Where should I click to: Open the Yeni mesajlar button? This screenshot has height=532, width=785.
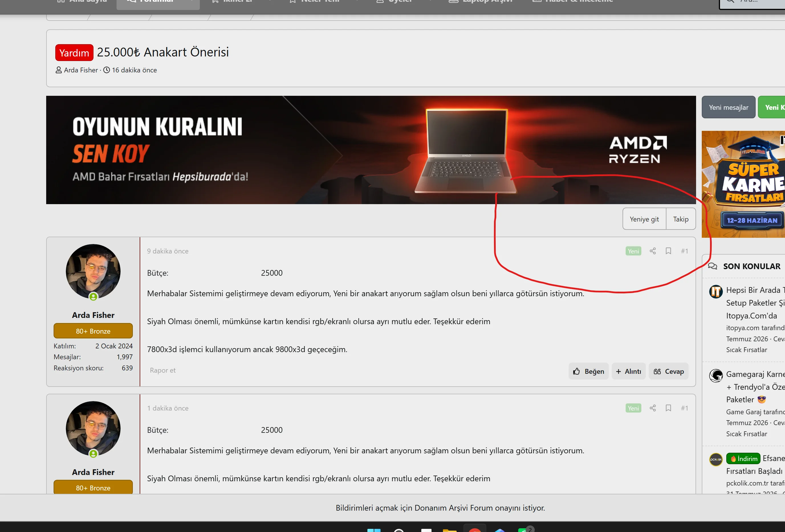[728, 107]
